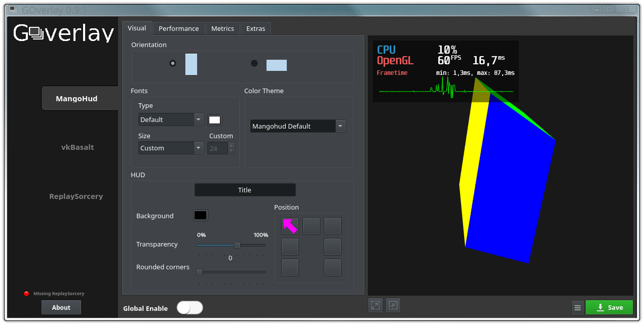This screenshot has height=325, width=644.
Task: Select MangoHud in the sidebar
Action: tap(80, 98)
